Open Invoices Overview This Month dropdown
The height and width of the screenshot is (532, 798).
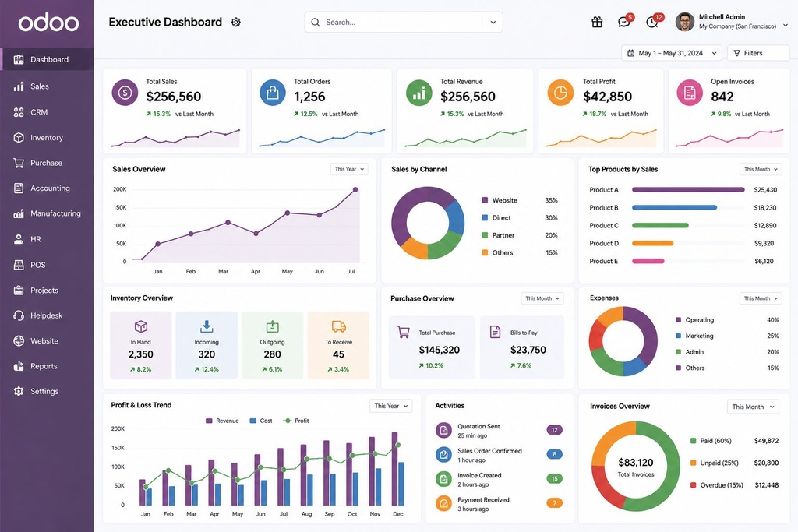753,407
